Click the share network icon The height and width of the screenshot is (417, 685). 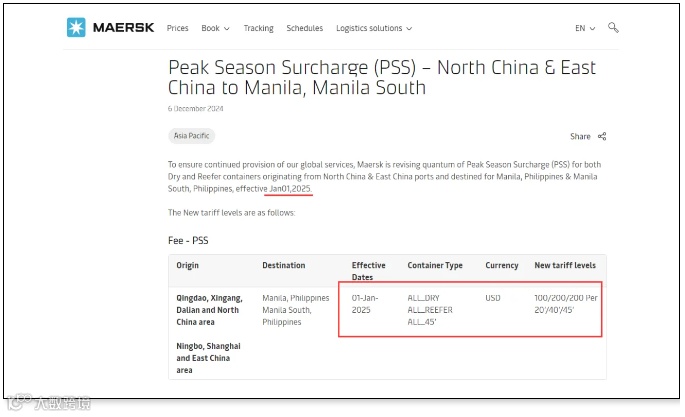(602, 136)
